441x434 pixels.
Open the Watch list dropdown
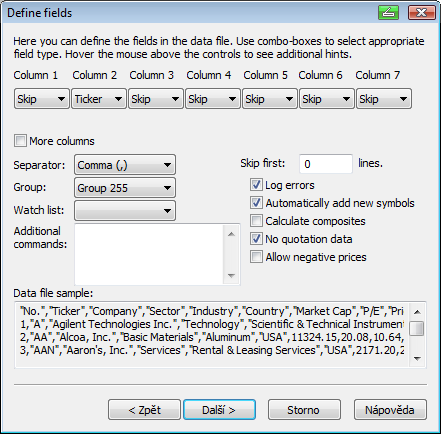click(x=125, y=210)
